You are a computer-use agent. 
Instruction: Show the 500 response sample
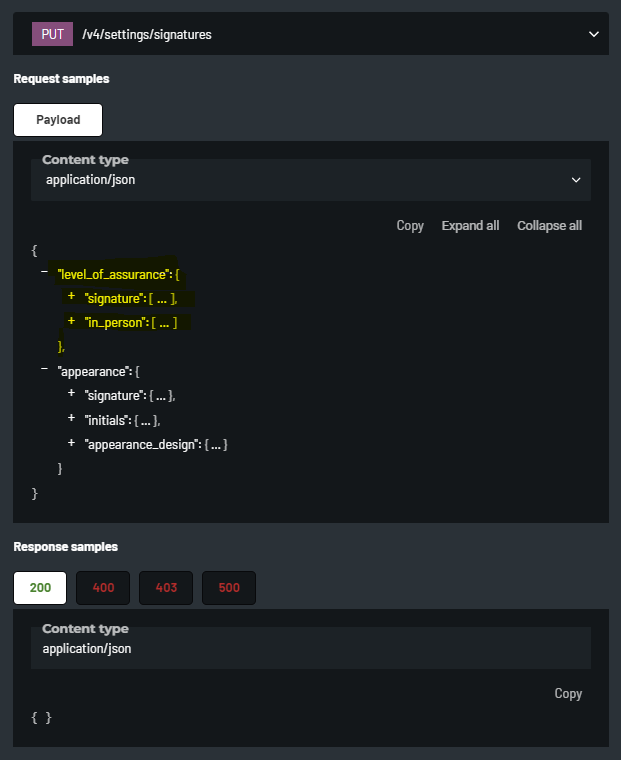[x=229, y=588]
